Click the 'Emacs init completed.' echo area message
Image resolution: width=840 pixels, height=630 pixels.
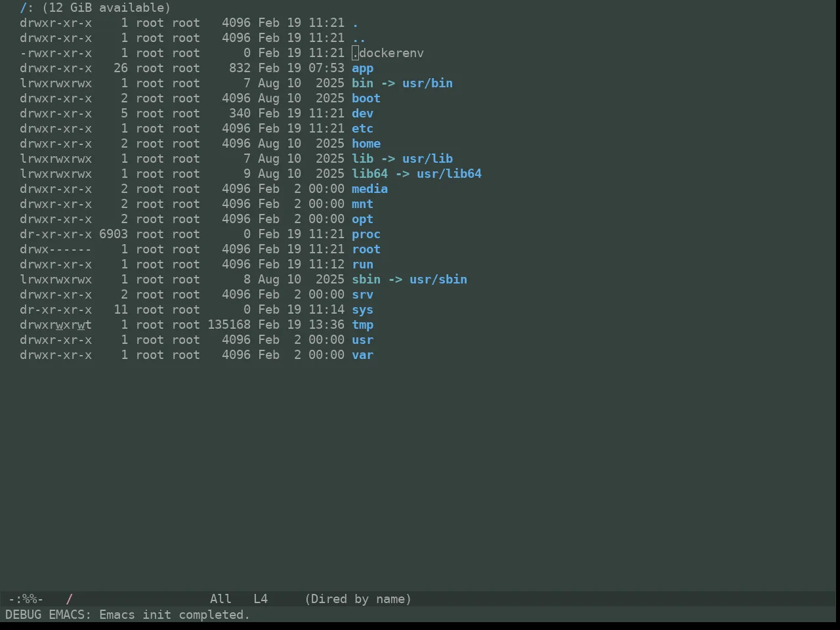point(175,615)
